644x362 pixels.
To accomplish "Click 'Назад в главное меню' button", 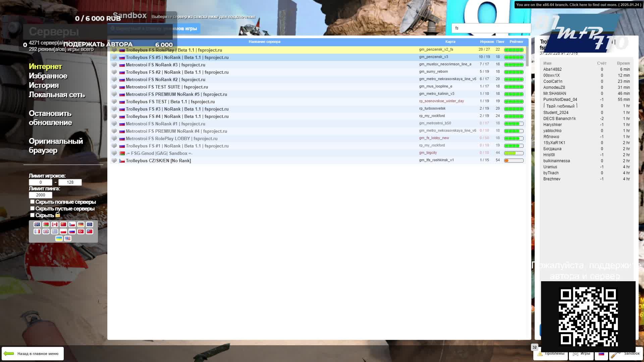I will 33,354.
